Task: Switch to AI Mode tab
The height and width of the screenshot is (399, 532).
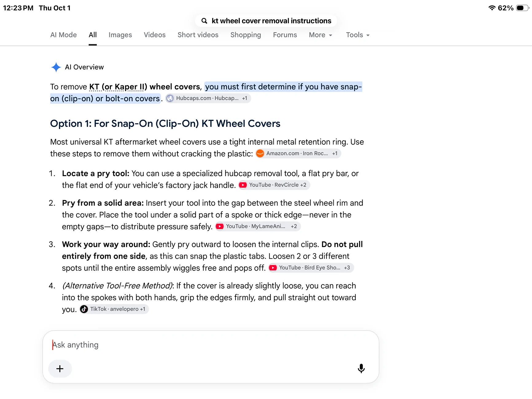Action: [x=64, y=35]
